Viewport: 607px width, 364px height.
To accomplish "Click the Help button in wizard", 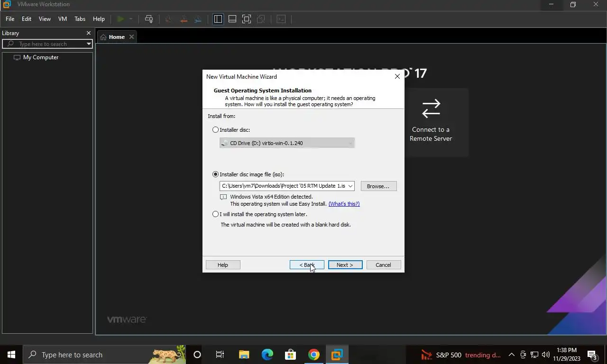I will point(223,265).
